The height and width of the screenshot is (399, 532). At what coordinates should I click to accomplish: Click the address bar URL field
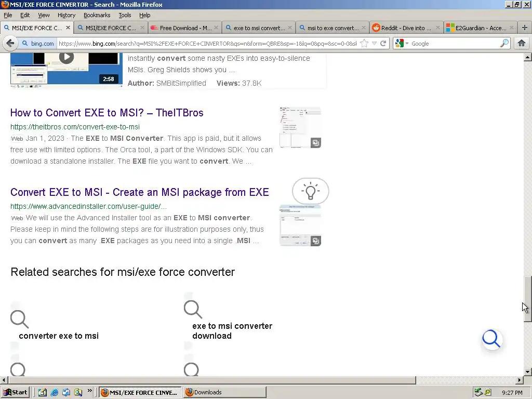[x=207, y=44]
